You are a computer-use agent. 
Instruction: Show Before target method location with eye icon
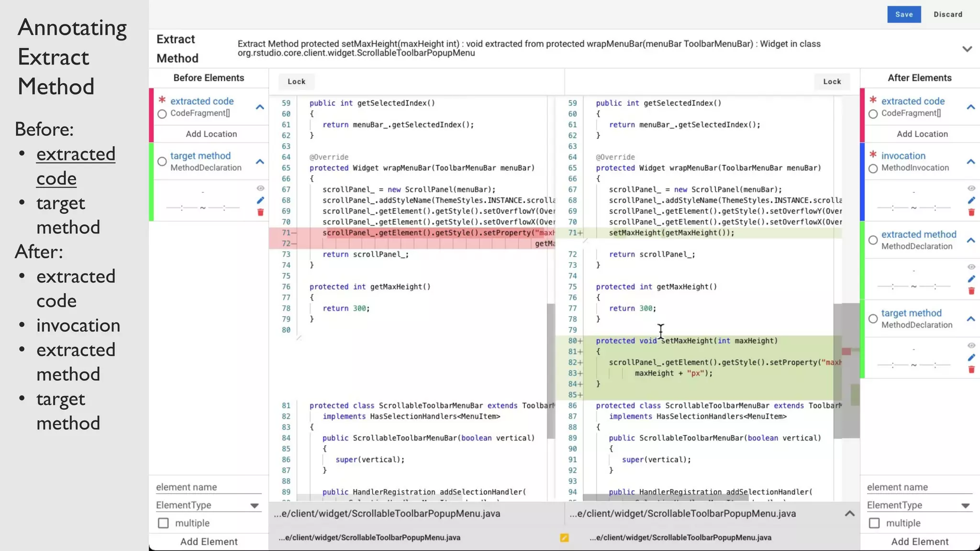click(260, 188)
